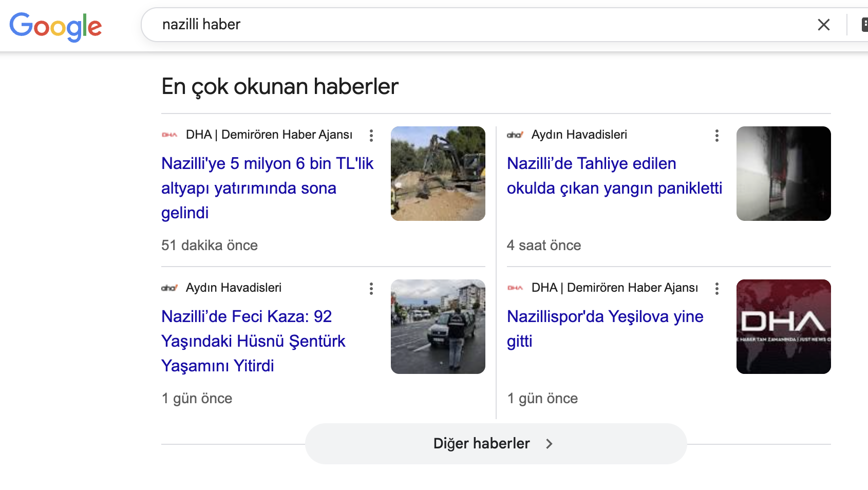Click the DHA favicon beside the altyapı yatırımı article
This screenshot has height=490, width=868.
[169, 135]
